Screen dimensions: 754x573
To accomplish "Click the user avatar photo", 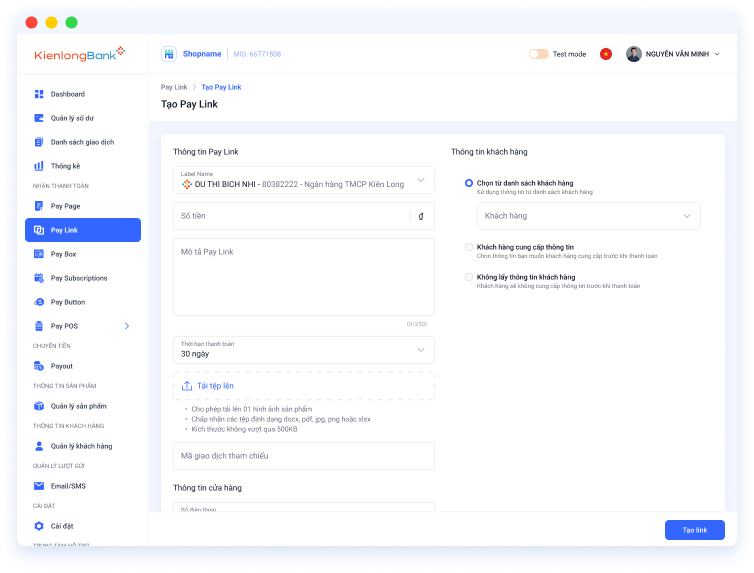I will (634, 54).
